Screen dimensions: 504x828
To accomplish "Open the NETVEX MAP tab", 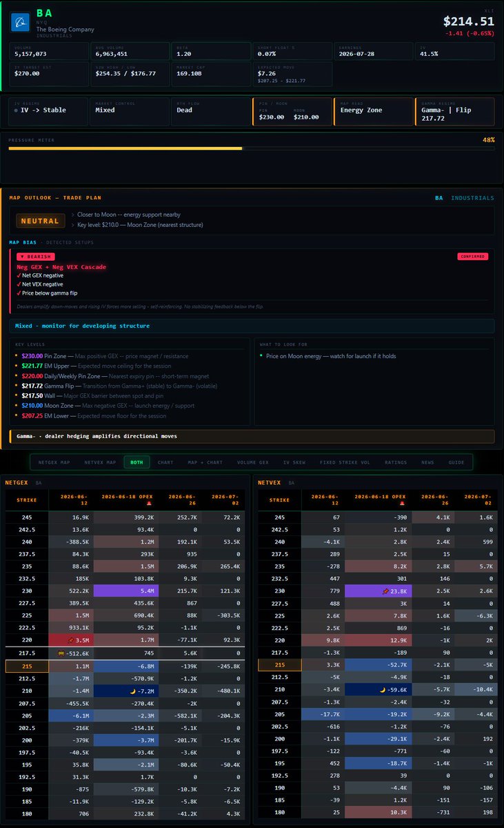I will pyautogui.click(x=100, y=462).
